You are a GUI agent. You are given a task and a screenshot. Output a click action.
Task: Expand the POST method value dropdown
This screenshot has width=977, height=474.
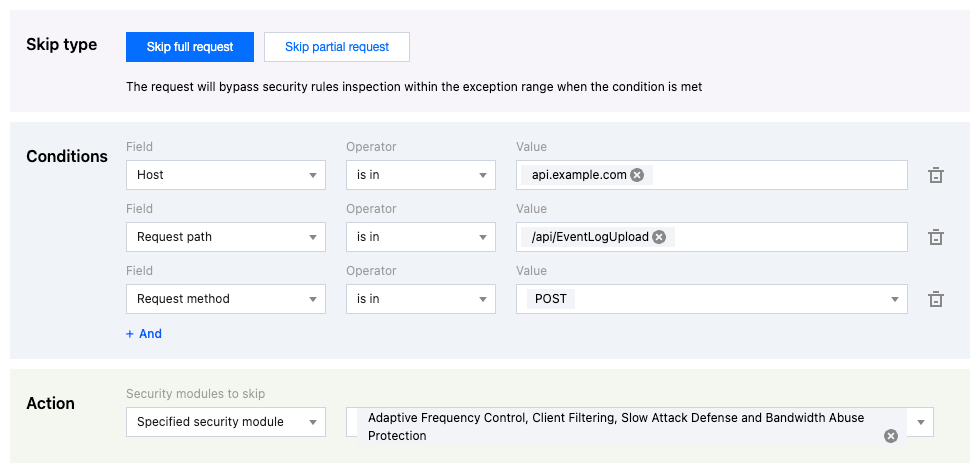tap(893, 299)
